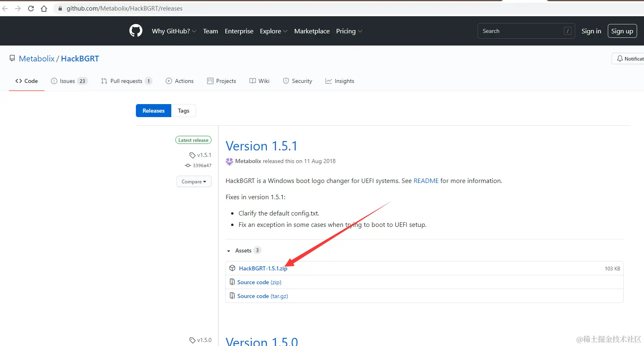
Task: Click Team in the top navigation
Action: tap(210, 31)
